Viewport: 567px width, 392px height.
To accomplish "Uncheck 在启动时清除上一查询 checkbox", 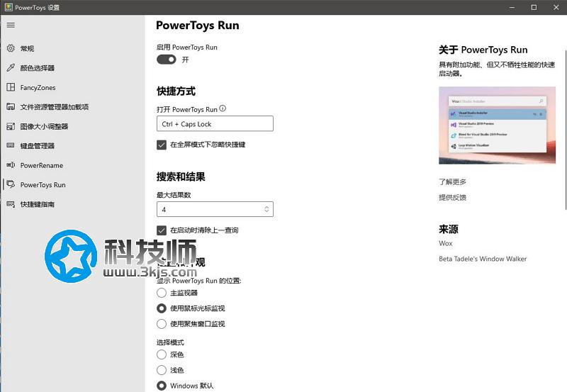I will click(162, 230).
